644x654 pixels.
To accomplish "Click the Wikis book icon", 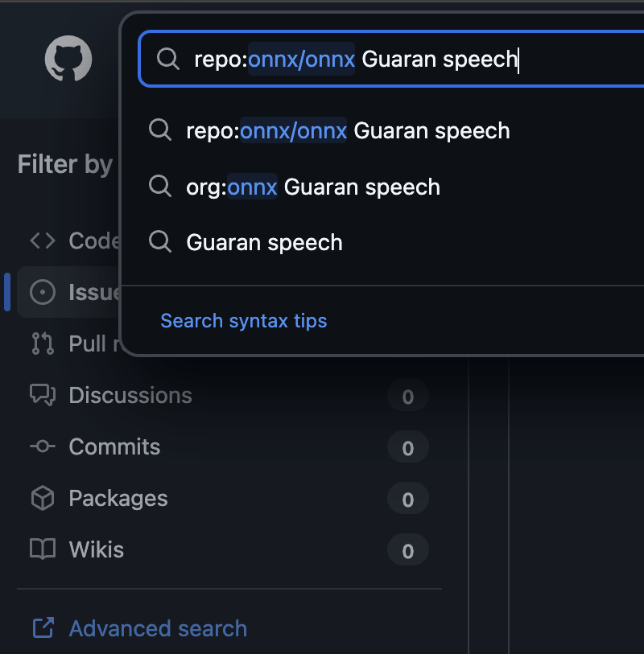I will pyautogui.click(x=43, y=550).
